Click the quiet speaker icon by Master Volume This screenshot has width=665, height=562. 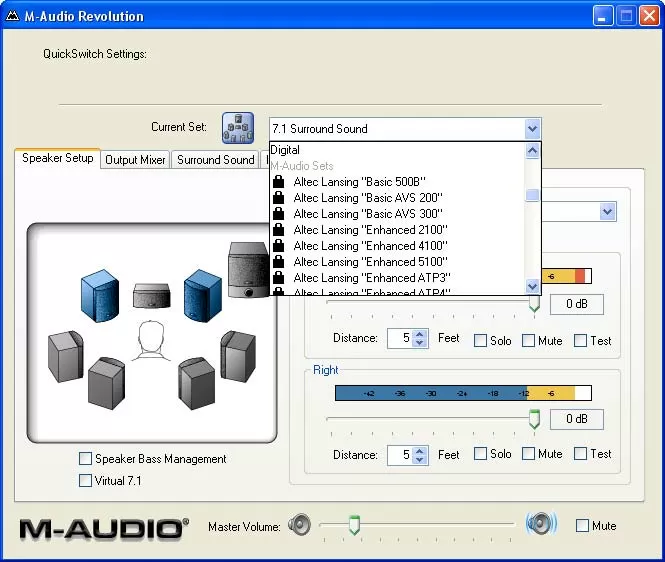(x=299, y=525)
